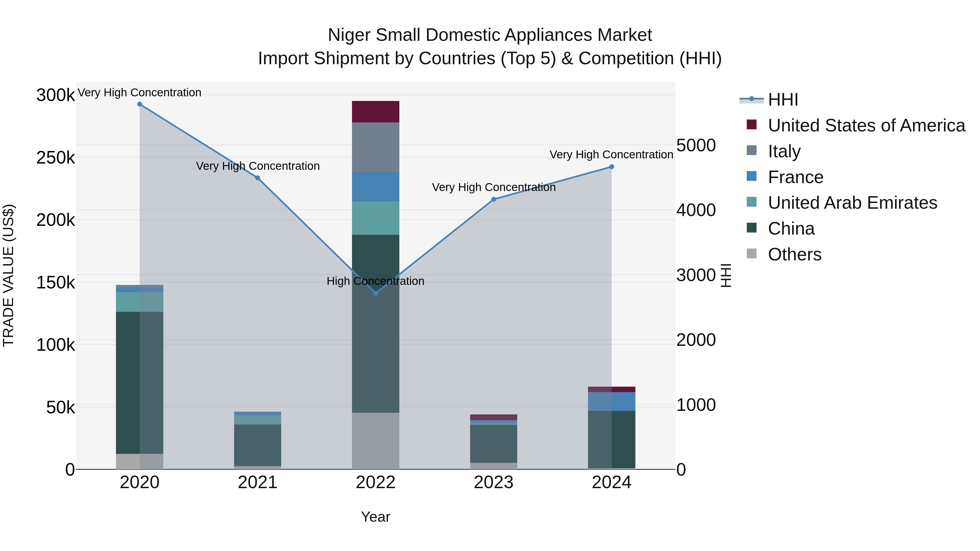This screenshot has width=980, height=551.
Task: Click the United States segment of 2024 bar
Action: pos(612,390)
